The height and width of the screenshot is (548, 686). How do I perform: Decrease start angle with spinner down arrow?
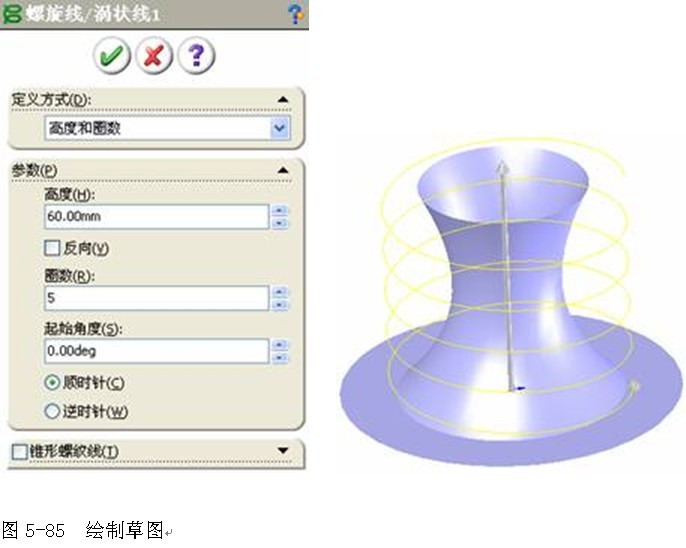tap(280, 358)
